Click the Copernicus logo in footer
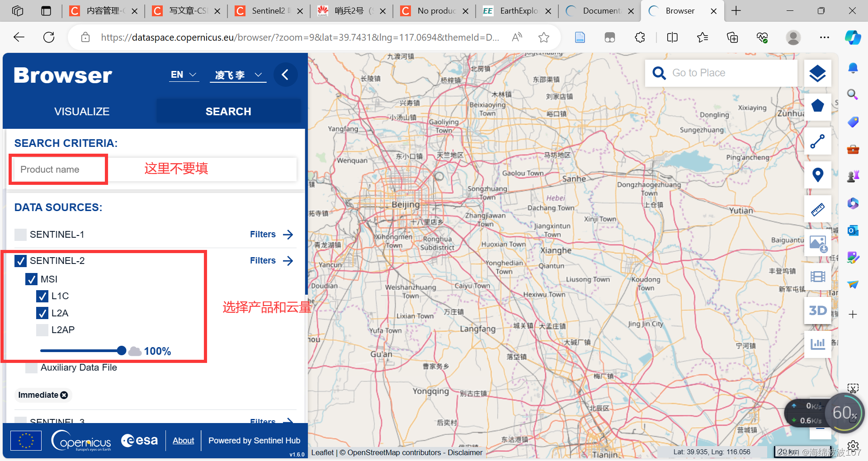Viewport: 868px width, 461px height. [81, 441]
